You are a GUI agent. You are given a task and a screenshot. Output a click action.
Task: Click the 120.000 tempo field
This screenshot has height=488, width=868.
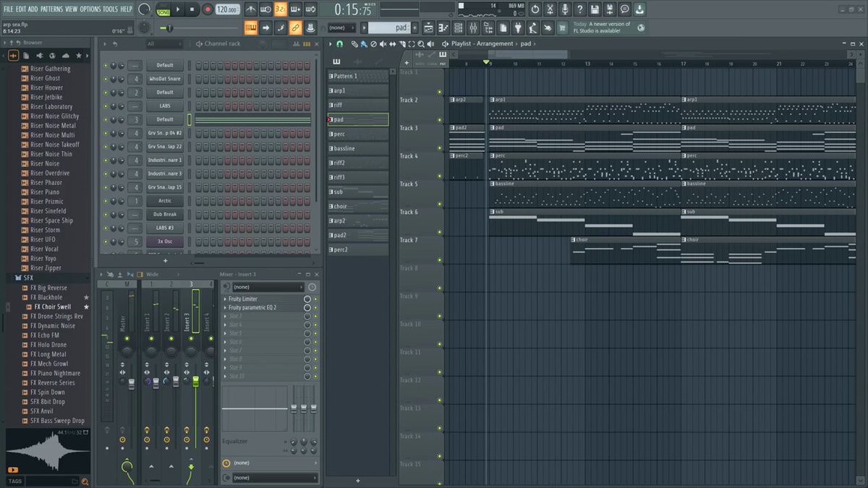(227, 9)
